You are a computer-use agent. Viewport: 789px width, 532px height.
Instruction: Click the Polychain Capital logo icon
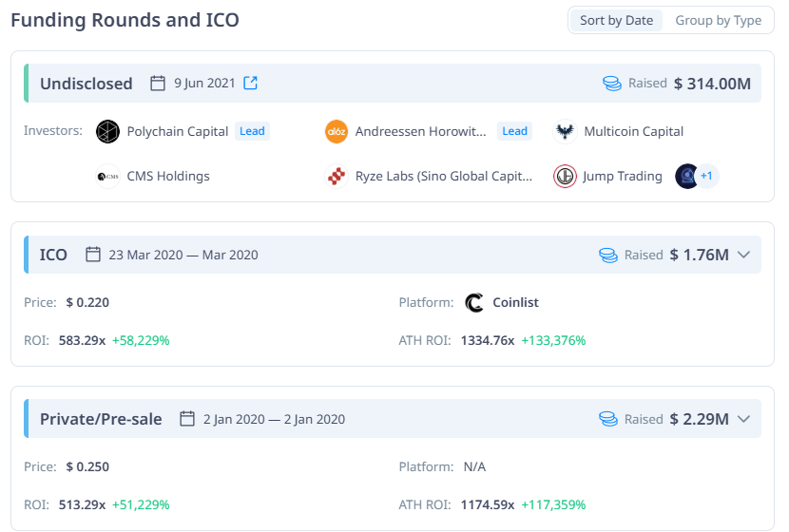point(108,131)
